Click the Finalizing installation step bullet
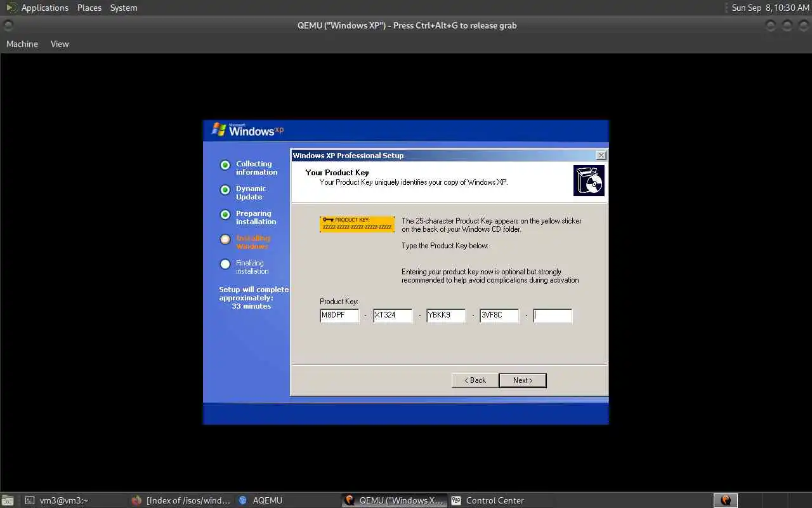Image resolution: width=812 pixels, height=508 pixels. coord(225,264)
